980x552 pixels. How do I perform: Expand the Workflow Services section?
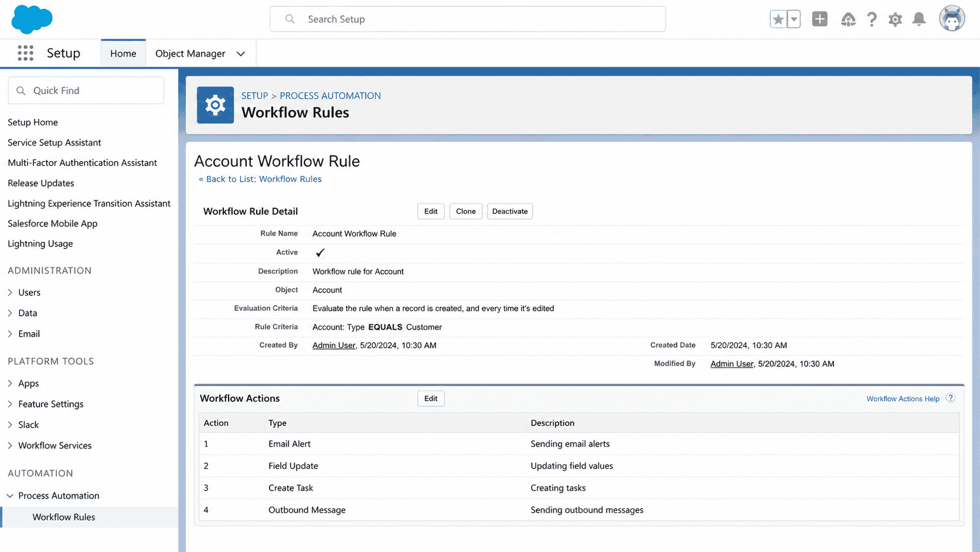[x=10, y=445]
